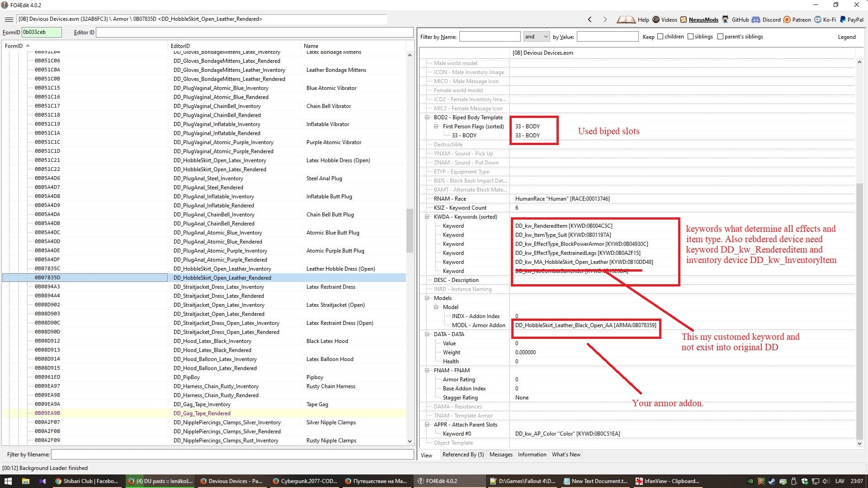Select DD_HobbleSkirt_Open_Latex_Inventory row
868x488 pixels.
pos(204,160)
